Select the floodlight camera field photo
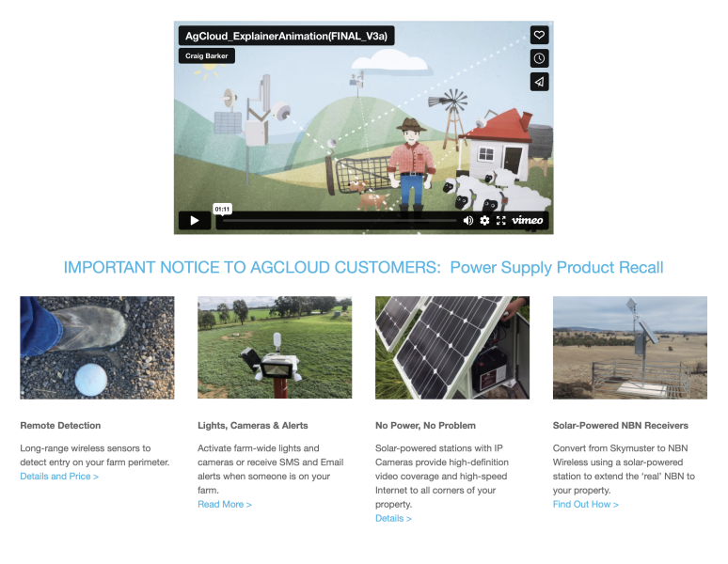 [x=275, y=348]
